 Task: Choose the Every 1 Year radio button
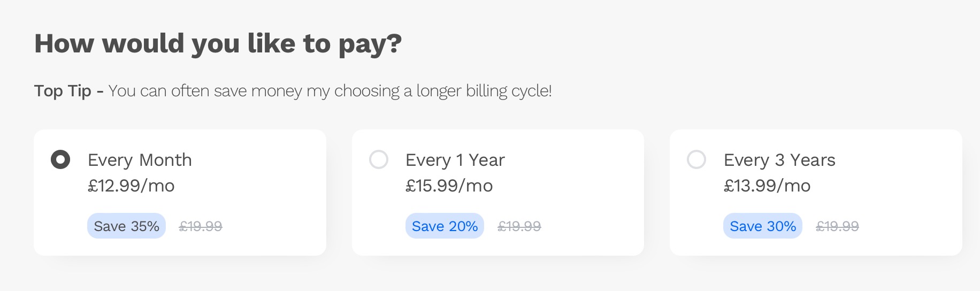(x=379, y=159)
